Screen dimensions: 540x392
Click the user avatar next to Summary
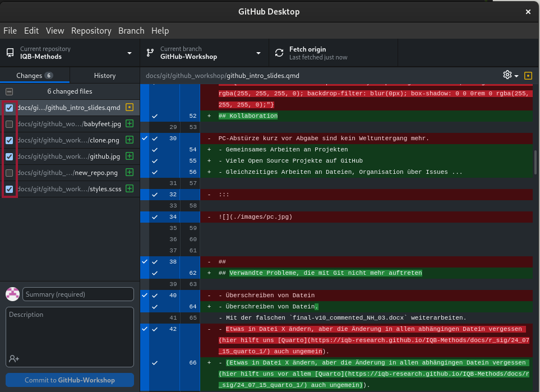coord(12,294)
